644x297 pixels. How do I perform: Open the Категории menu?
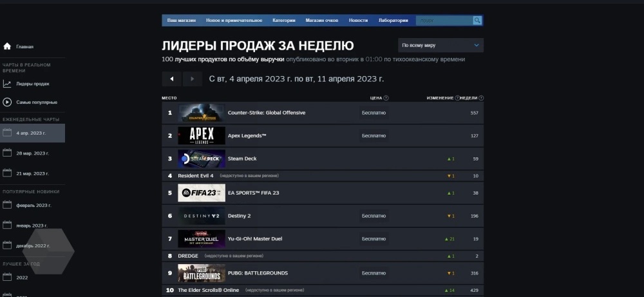(x=283, y=21)
